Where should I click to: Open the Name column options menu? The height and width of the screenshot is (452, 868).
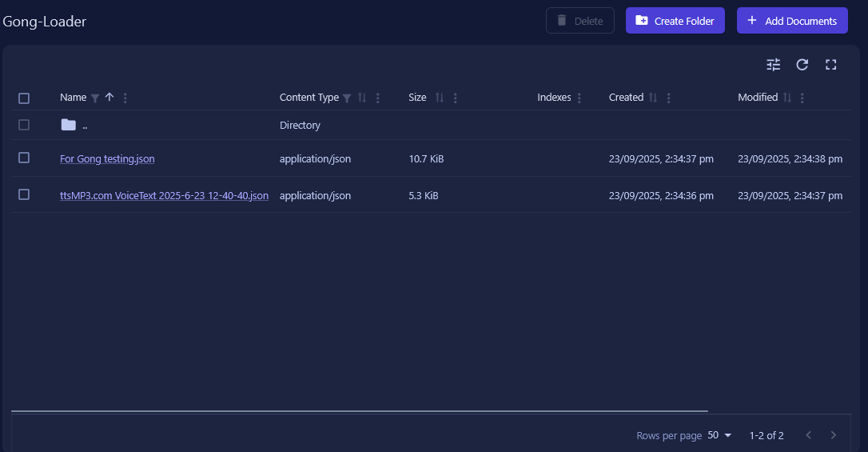pyautogui.click(x=125, y=98)
